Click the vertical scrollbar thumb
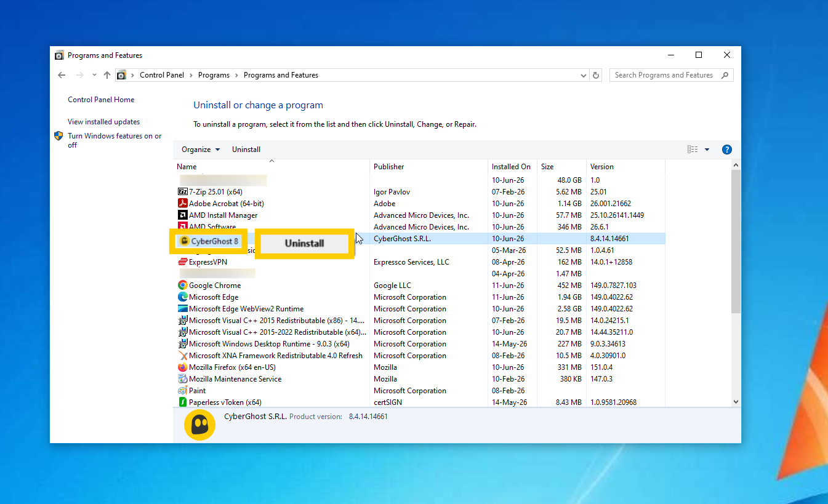828x504 pixels. 736,241
